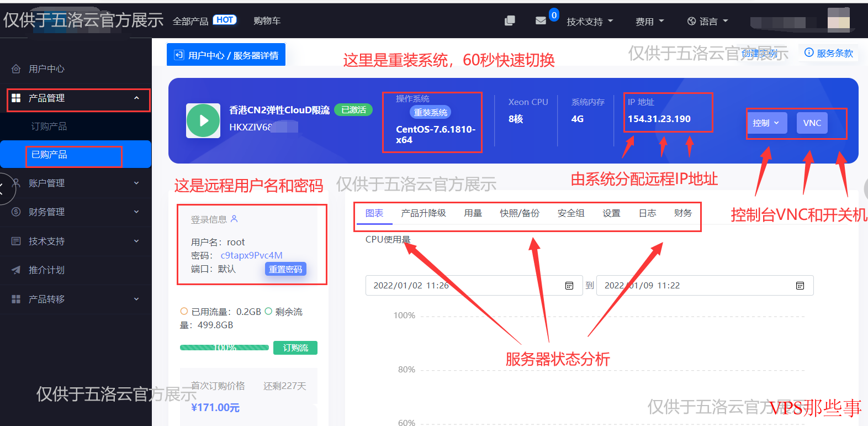Click the 重装系统 reinstall button

[430, 112]
